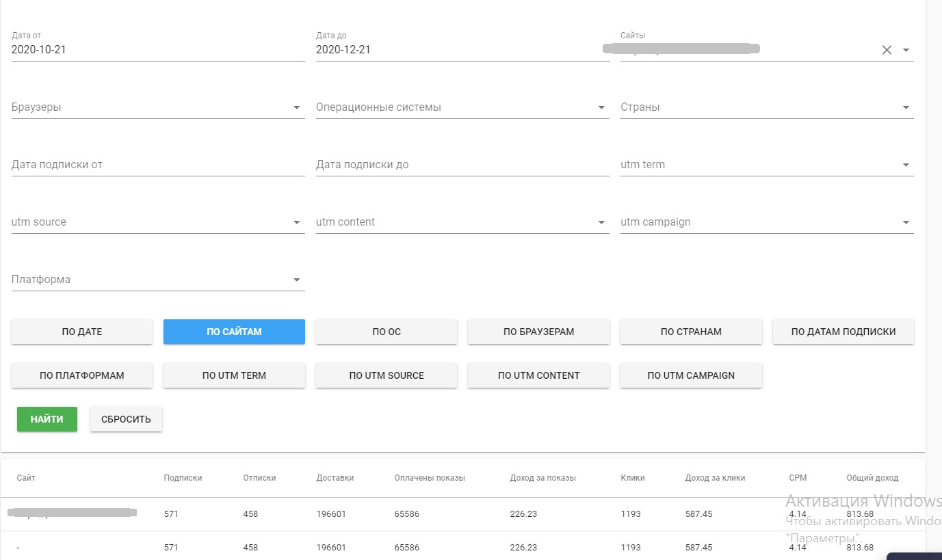Group results with ПО ДАТЕ button

click(82, 332)
